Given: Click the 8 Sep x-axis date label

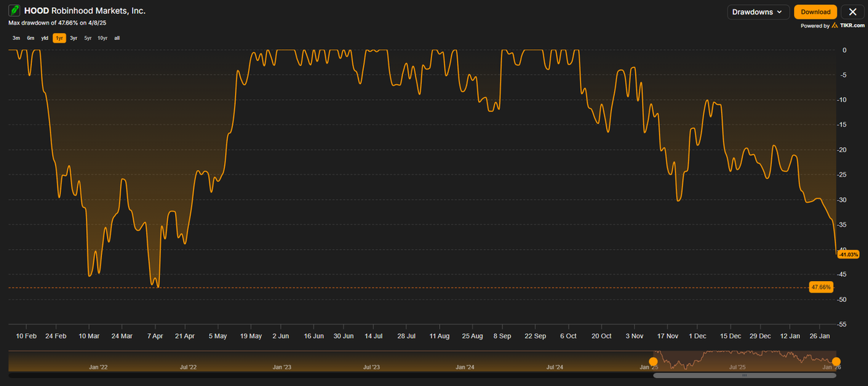Looking at the screenshot, I should [x=502, y=336].
